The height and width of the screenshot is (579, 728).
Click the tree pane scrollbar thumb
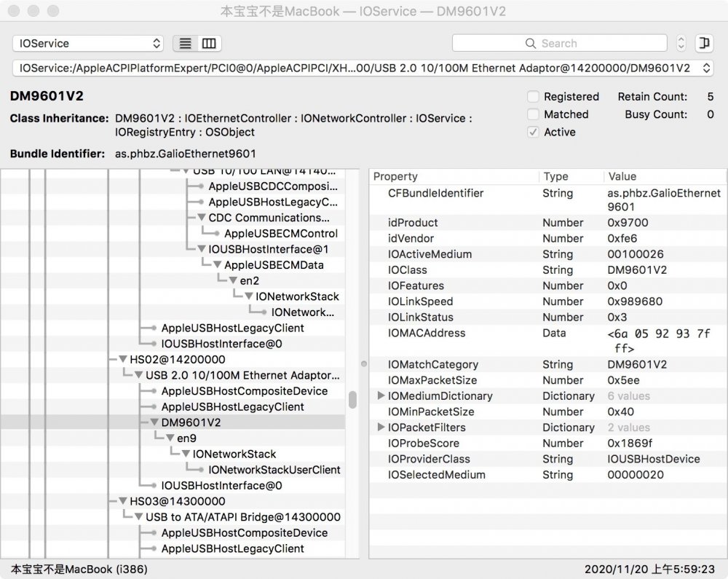point(352,399)
